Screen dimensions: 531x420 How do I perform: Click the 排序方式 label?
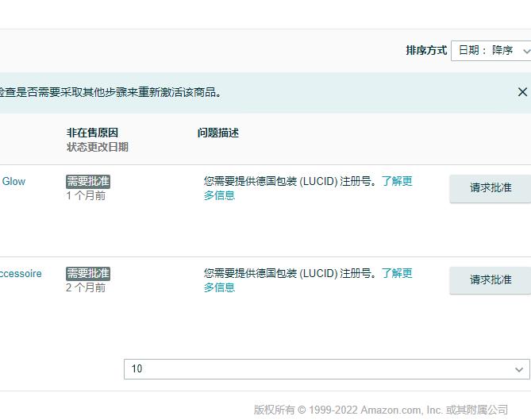426,51
